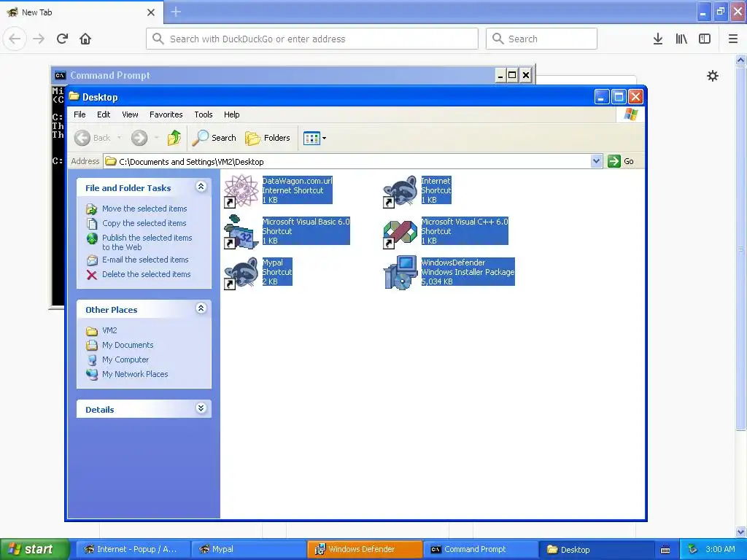Click the browser back arrow button
The height and width of the screenshot is (560, 747).
[x=15, y=39]
